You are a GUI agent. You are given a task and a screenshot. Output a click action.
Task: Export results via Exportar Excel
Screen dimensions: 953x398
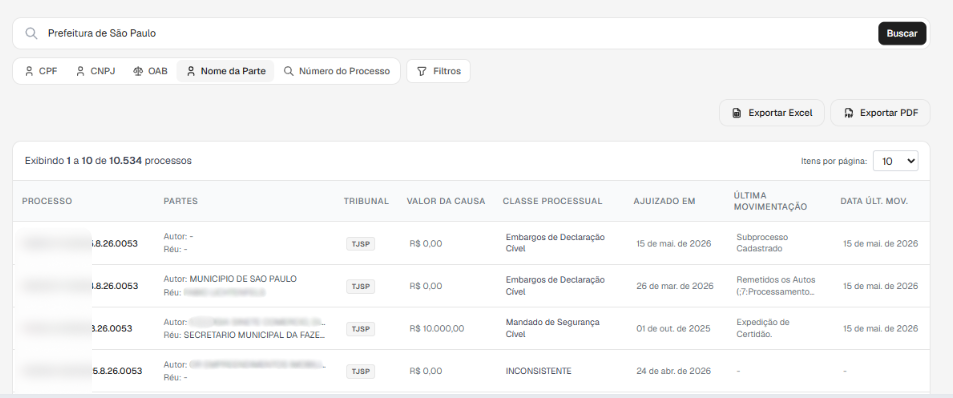tap(772, 113)
